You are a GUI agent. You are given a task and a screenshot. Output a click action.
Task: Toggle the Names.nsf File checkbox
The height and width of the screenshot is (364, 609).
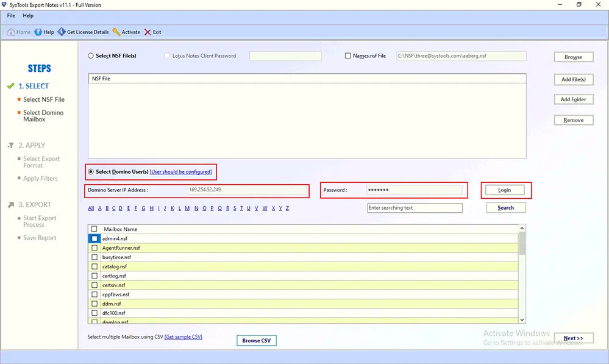(x=347, y=55)
